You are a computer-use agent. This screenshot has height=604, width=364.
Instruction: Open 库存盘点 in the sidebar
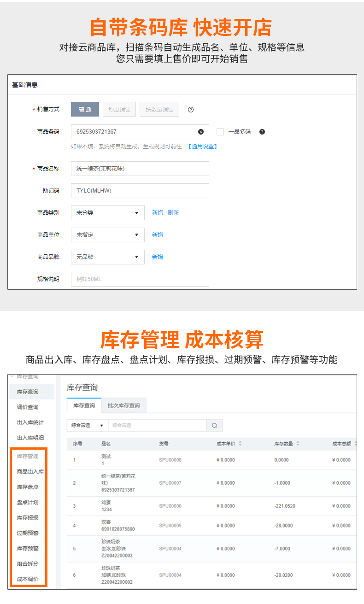(x=28, y=487)
